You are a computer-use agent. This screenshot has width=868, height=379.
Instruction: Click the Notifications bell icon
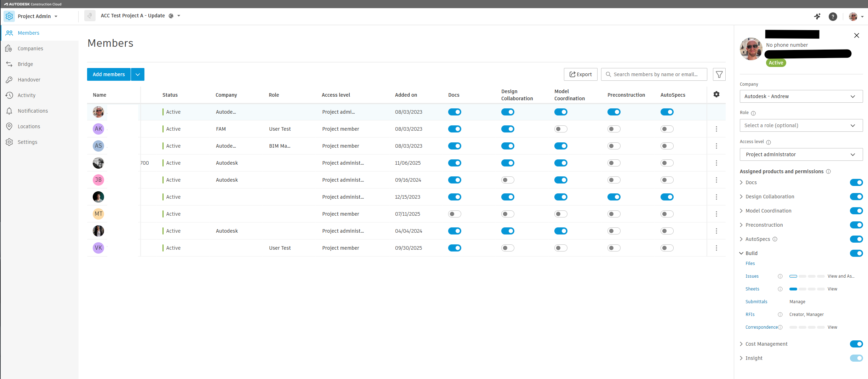pyautogui.click(x=9, y=111)
